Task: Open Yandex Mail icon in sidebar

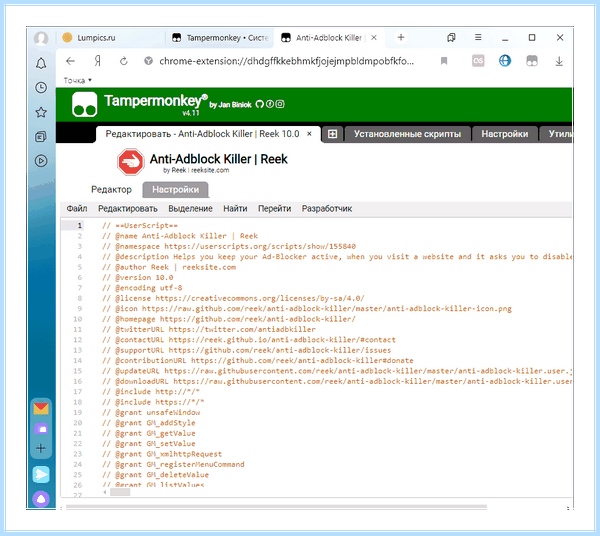Action: point(41,409)
